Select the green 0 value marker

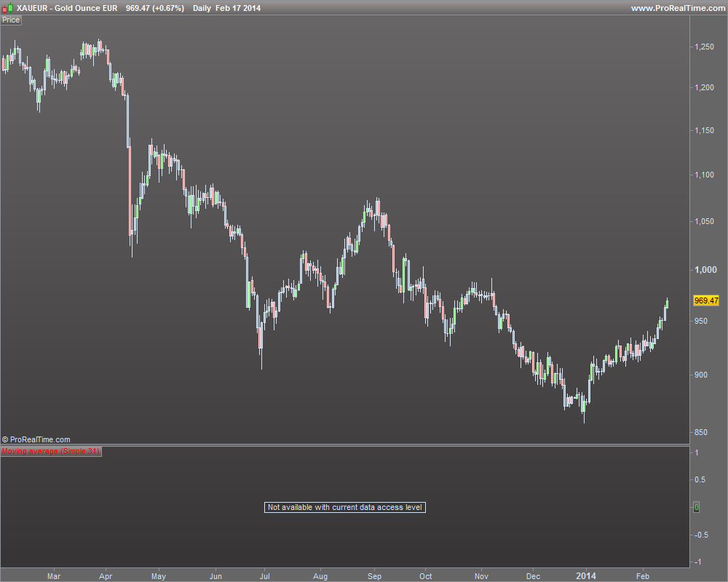(x=696, y=507)
